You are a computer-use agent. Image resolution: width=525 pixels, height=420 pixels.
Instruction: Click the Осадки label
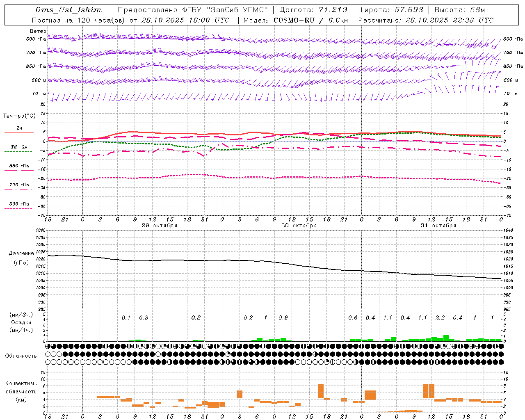[21, 322]
